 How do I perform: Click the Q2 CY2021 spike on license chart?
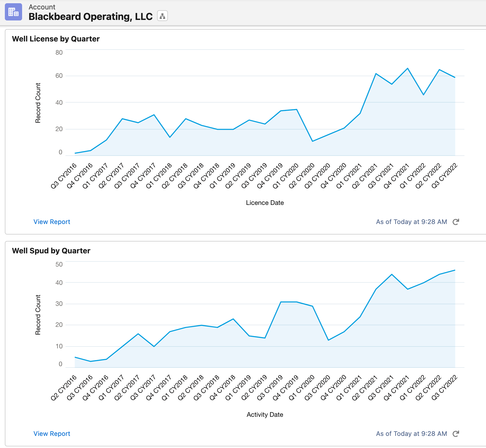[376, 73]
